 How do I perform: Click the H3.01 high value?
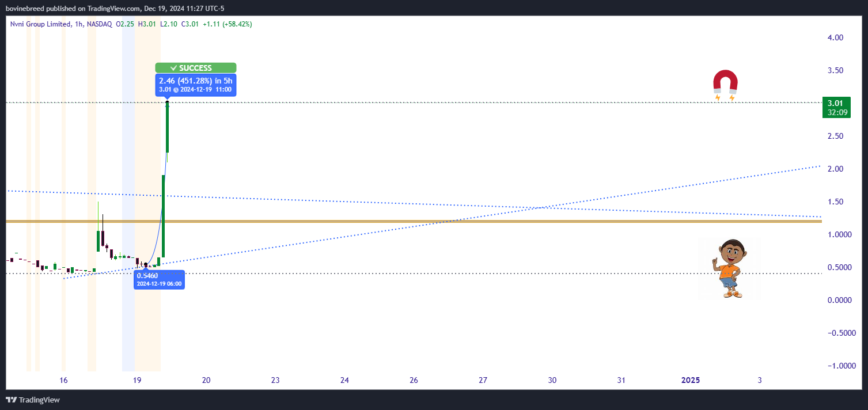click(x=147, y=24)
